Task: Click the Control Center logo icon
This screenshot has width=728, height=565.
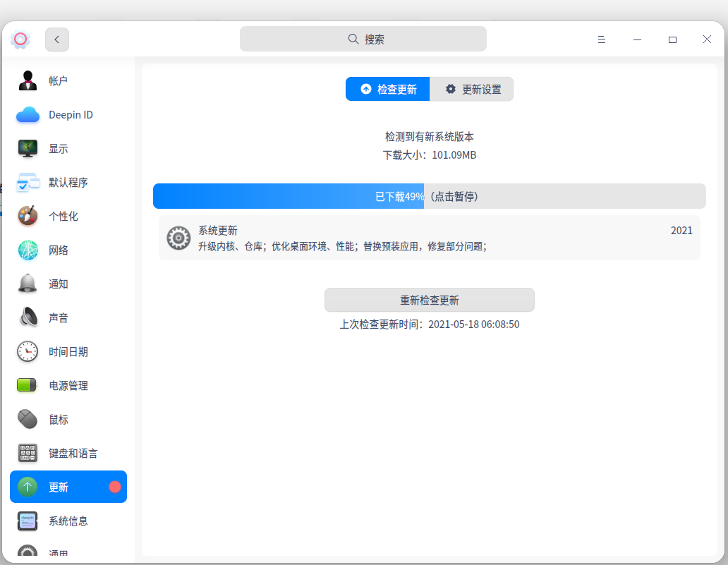Action: (20, 40)
